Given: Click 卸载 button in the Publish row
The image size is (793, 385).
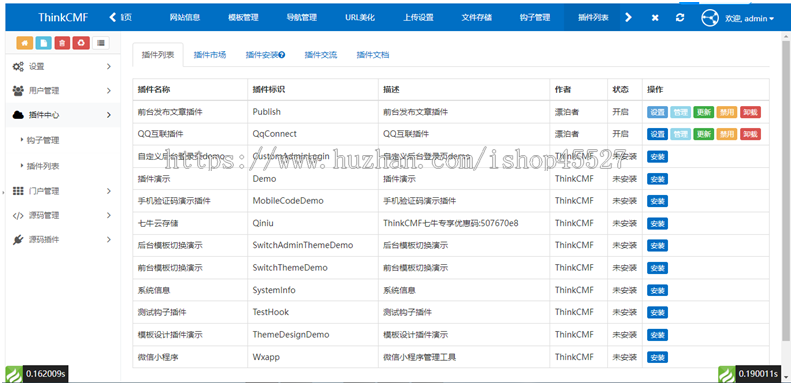Looking at the screenshot, I should pos(751,112).
